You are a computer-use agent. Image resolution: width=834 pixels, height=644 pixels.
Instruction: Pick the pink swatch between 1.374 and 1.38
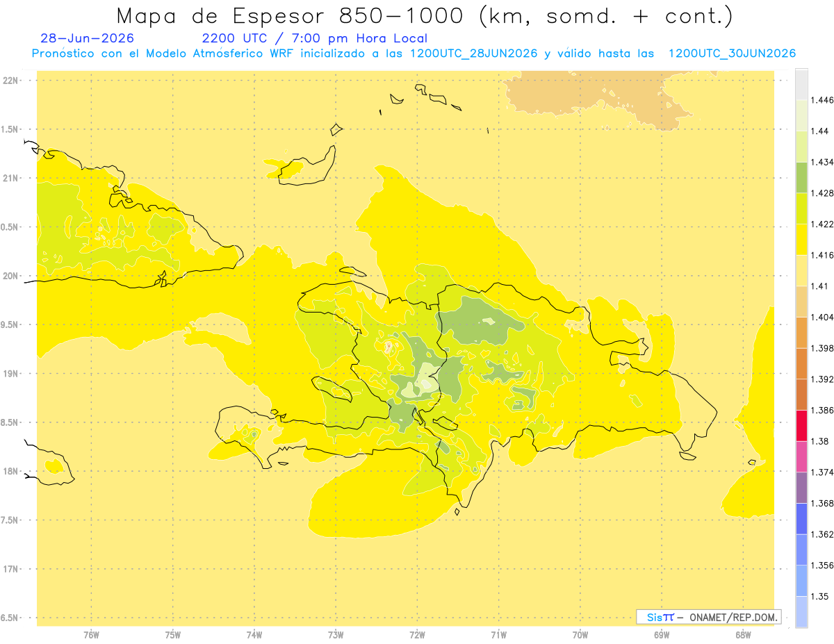click(801, 456)
